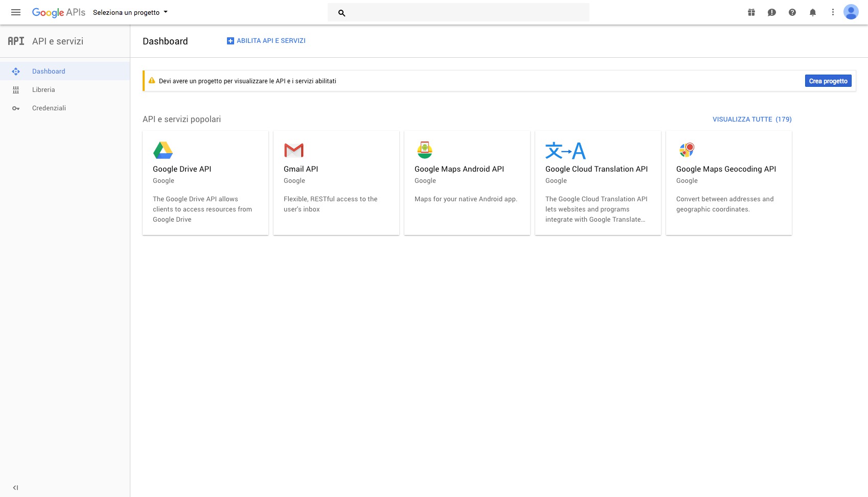Open the help question mark icon
Screen dimensions: 868x497
point(792,12)
